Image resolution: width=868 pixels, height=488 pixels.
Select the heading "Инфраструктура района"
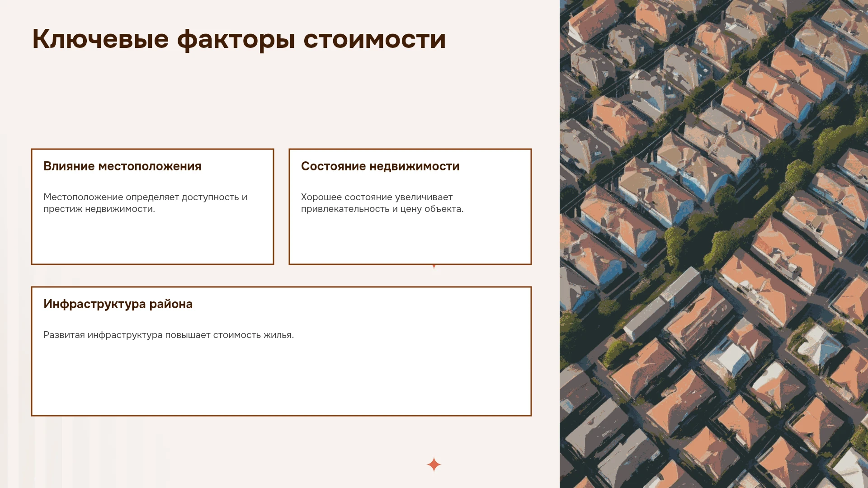pos(118,304)
